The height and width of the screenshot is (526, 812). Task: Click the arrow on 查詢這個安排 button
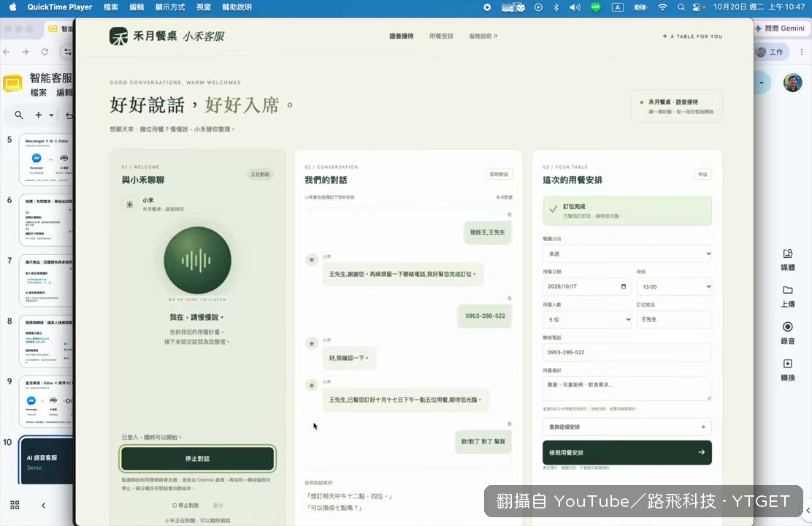click(x=702, y=427)
